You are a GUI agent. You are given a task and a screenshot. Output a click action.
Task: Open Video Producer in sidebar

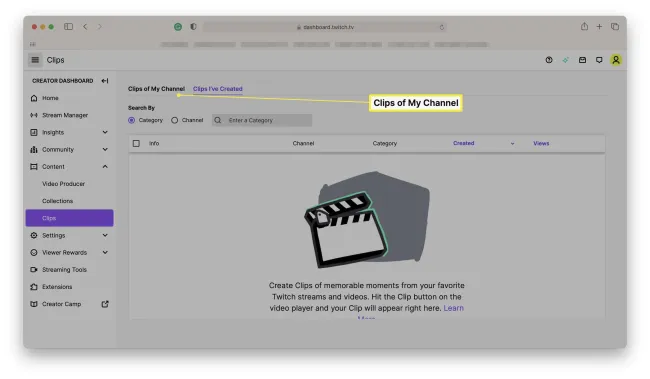click(63, 184)
